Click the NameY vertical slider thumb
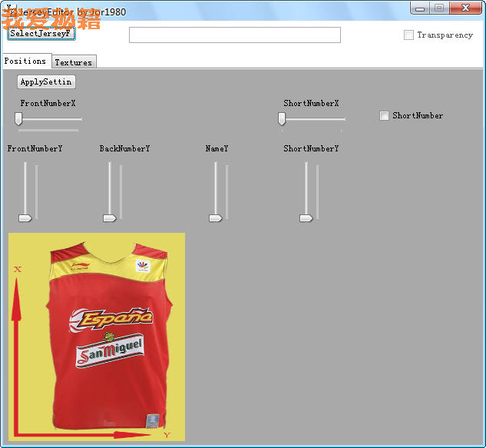Image resolution: width=486 pixels, height=448 pixels. coord(216,218)
